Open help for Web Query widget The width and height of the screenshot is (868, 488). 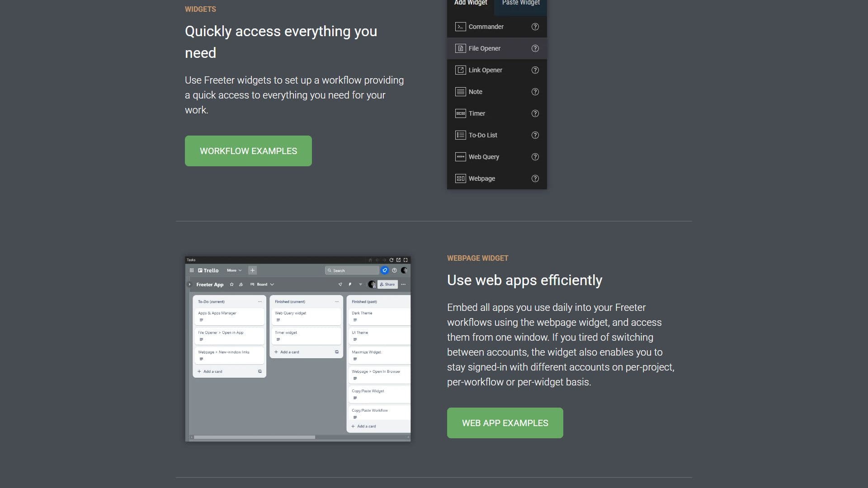[535, 157]
